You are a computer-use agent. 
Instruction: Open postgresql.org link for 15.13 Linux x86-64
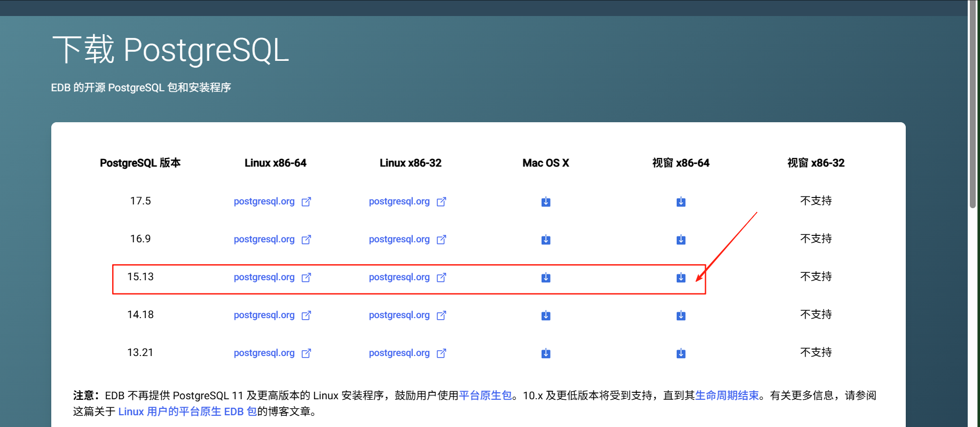pos(272,278)
